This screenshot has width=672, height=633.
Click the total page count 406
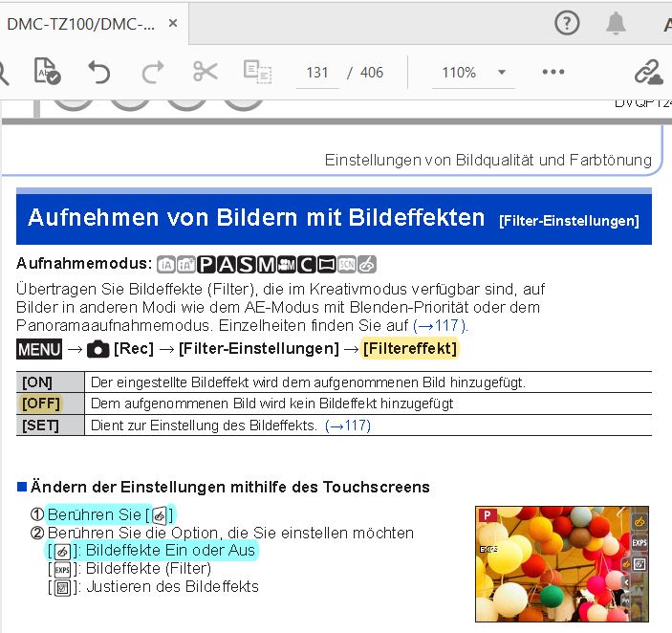[372, 73]
